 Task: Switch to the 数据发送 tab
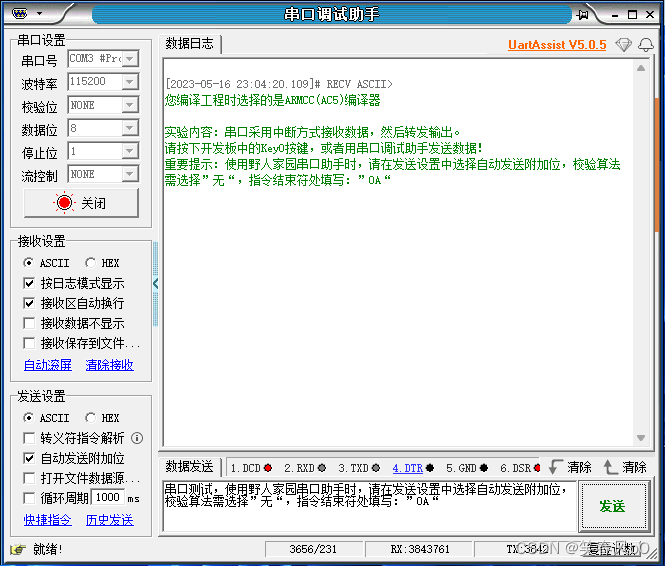(190, 467)
